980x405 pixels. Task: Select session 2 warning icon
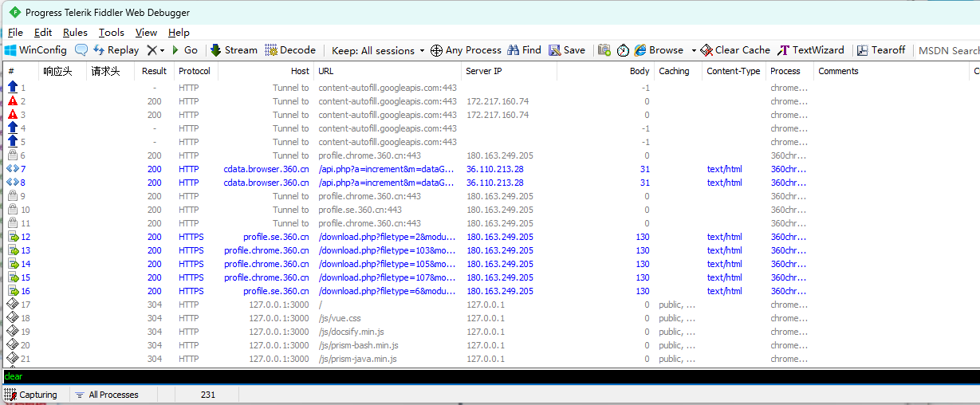coord(13,101)
